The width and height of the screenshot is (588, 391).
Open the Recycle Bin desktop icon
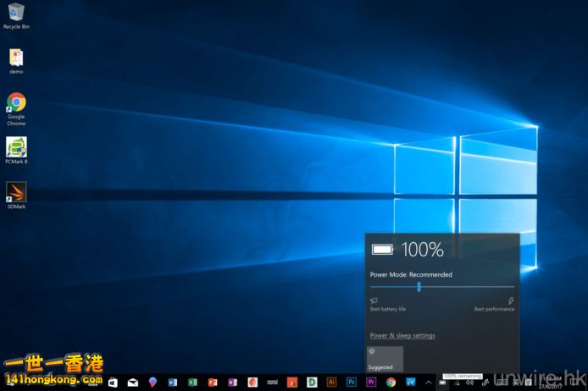pos(16,16)
